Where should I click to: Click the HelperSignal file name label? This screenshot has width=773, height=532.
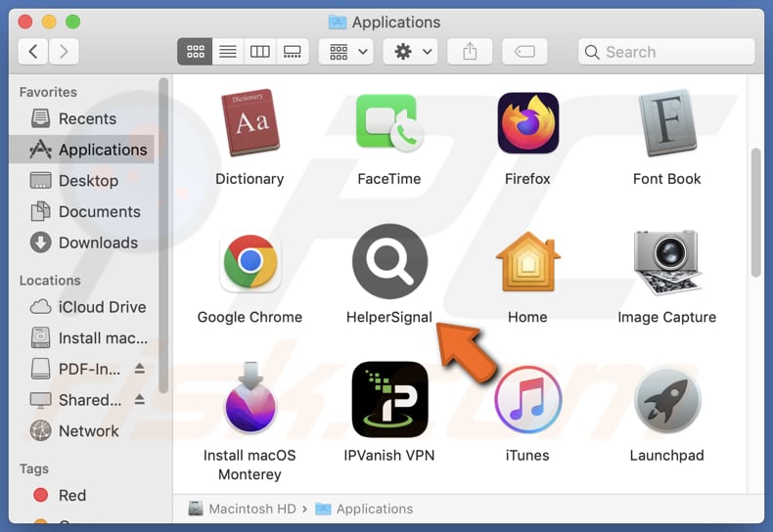(x=389, y=317)
